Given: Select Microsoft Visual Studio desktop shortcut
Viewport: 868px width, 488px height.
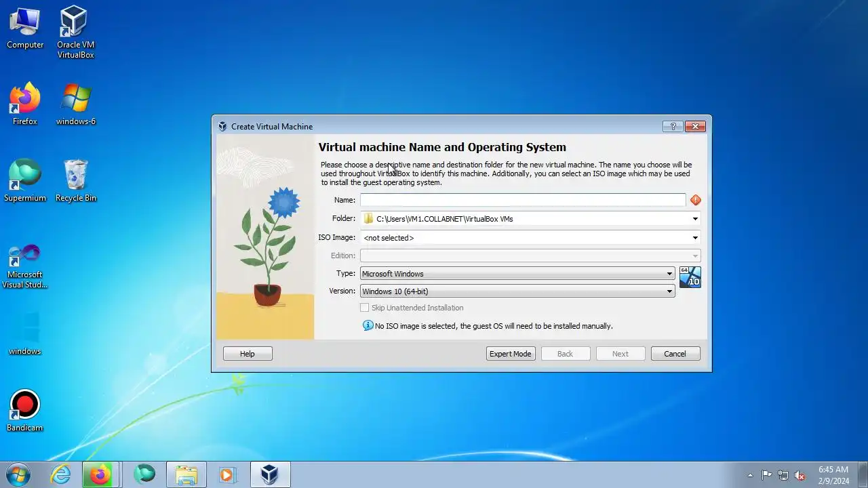Looking at the screenshot, I should click(25, 266).
